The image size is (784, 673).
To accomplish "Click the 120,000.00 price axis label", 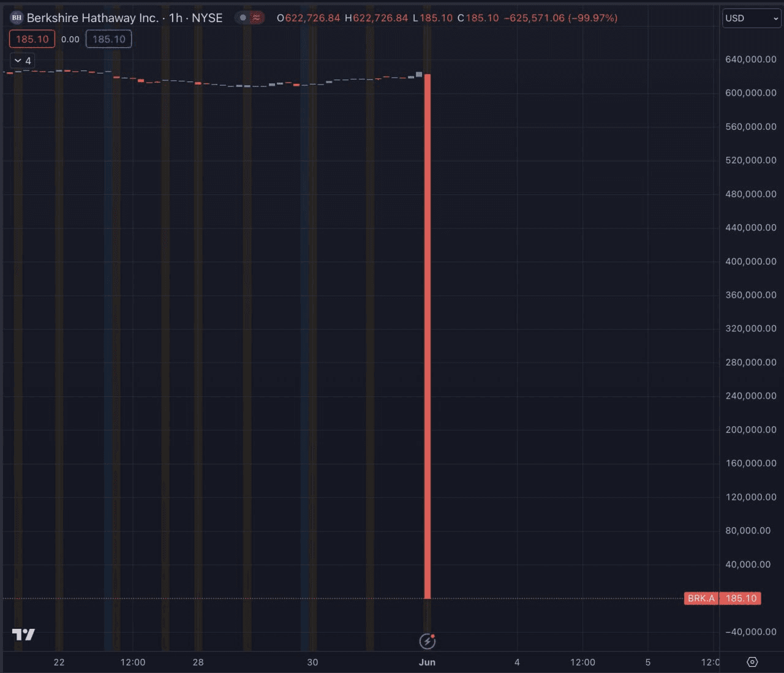I will click(751, 497).
